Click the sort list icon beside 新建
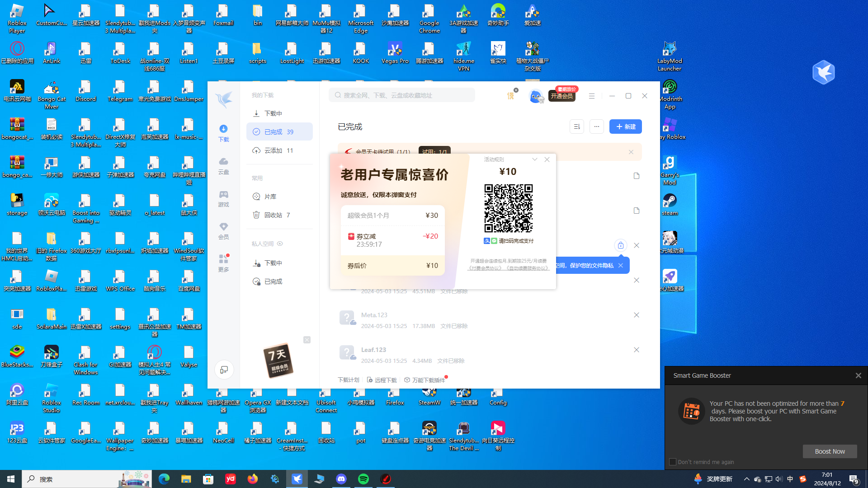 point(576,127)
